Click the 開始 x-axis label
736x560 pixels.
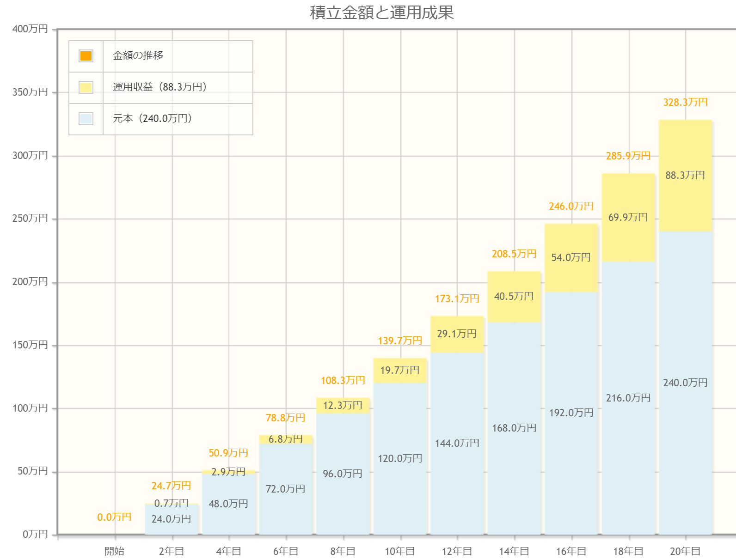[x=114, y=551]
